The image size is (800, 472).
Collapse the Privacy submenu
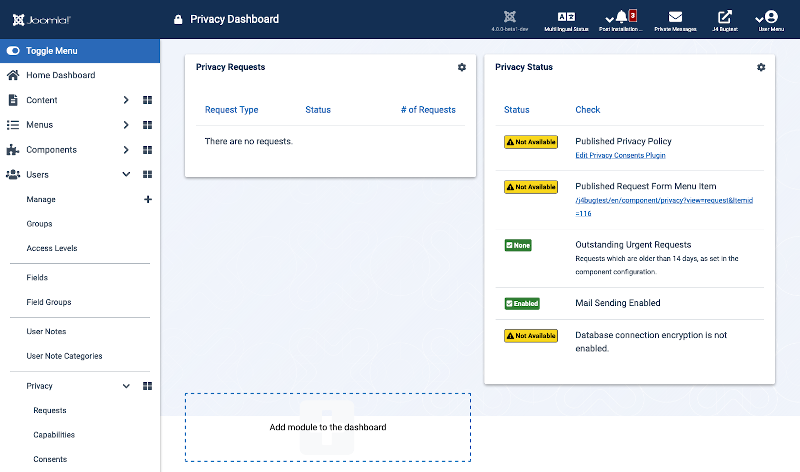click(x=126, y=386)
